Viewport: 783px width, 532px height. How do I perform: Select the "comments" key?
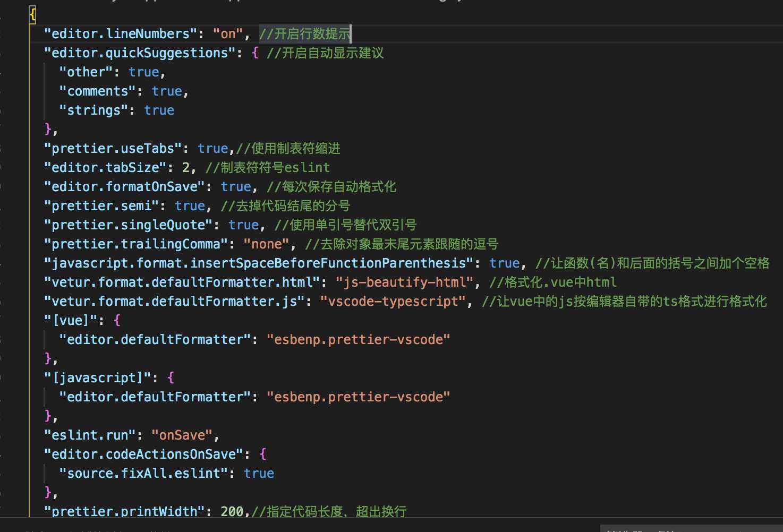(x=98, y=91)
